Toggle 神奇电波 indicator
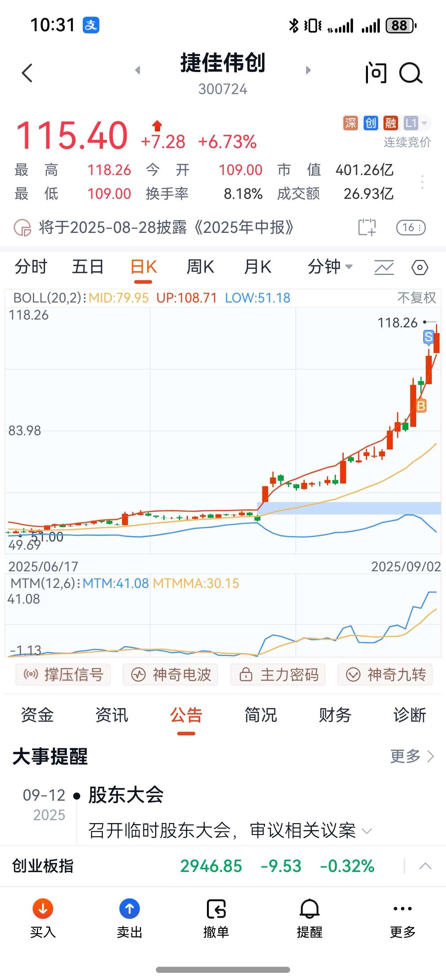This screenshot has width=446, height=980. [x=170, y=675]
